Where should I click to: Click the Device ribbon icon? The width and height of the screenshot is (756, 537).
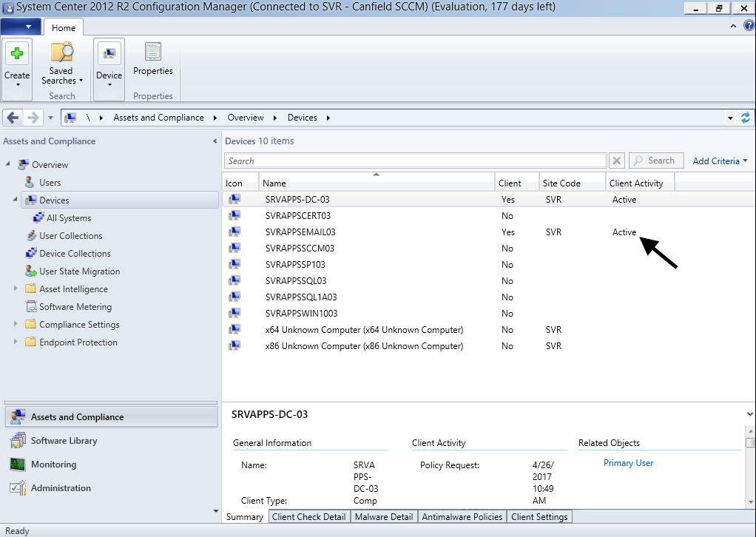coord(109,53)
